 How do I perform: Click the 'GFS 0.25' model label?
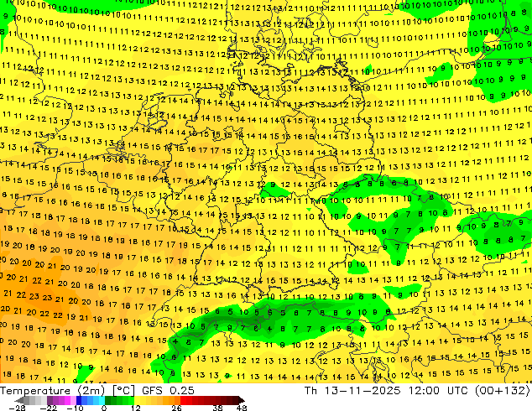click(x=168, y=391)
